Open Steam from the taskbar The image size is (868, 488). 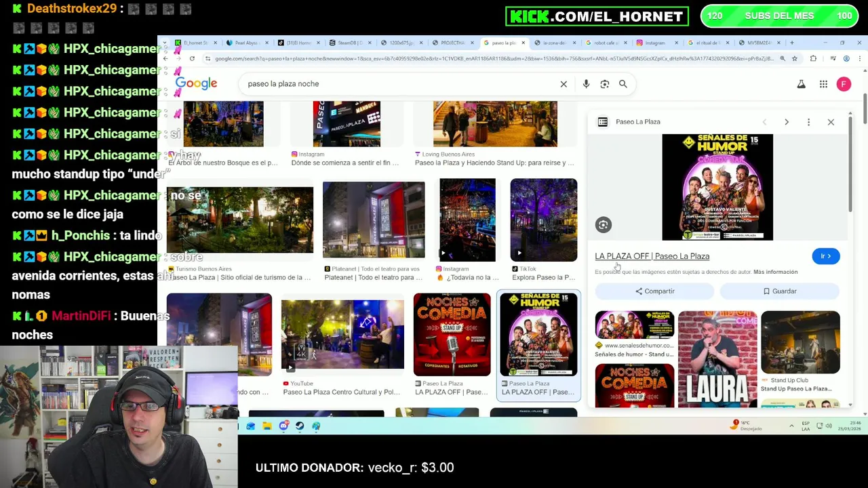[300, 426]
